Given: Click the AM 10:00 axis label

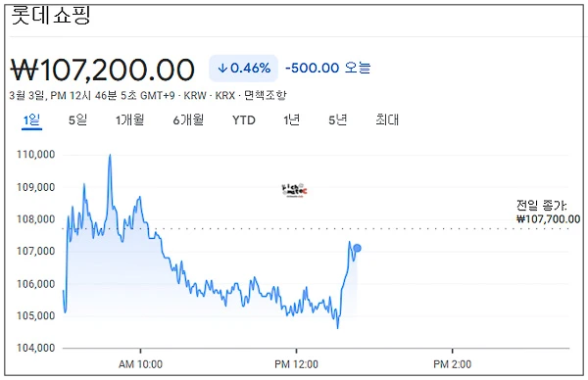Looking at the screenshot, I should [x=140, y=364].
